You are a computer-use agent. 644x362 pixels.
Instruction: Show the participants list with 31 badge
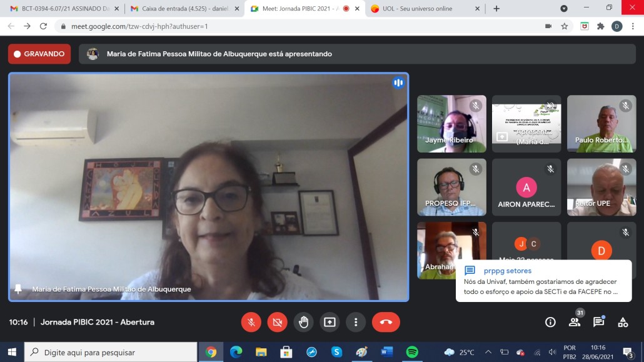coord(574,322)
